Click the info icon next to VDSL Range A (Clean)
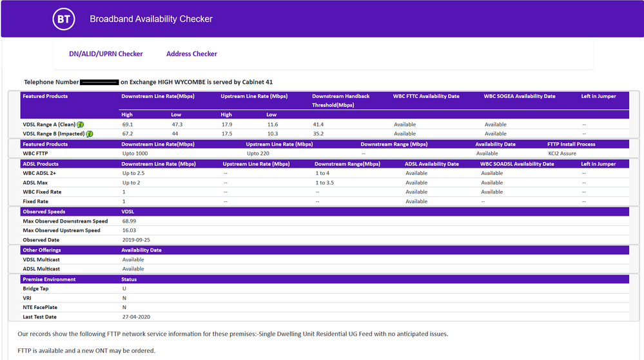The width and height of the screenshot is (644, 360). (x=81, y=125)
